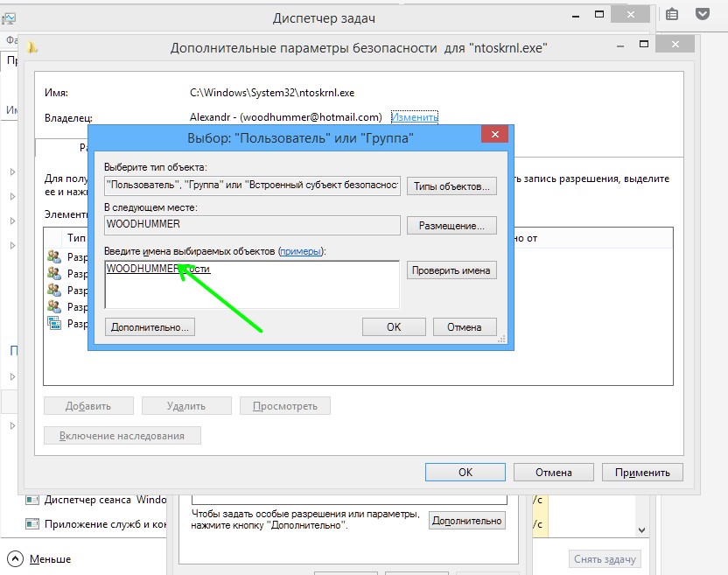
Task: Click the scrollbar down arrow in Task Manager
Action: tap(641, 530)
